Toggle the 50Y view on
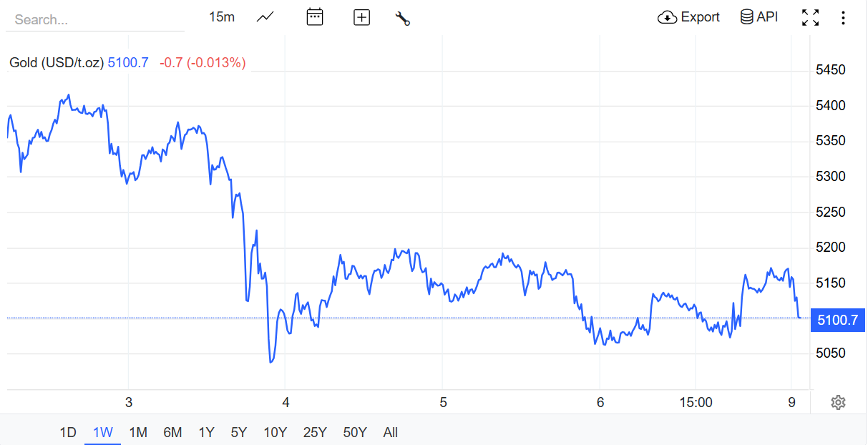Viewport: 868px width, 445px height. click(354, 432)
